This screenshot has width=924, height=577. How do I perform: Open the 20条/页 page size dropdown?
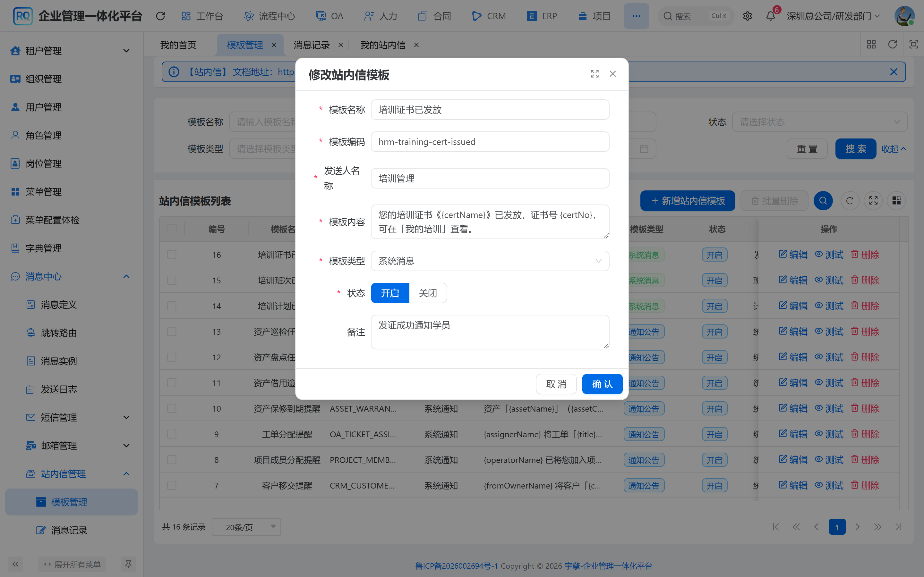click(x=246, y=527)
